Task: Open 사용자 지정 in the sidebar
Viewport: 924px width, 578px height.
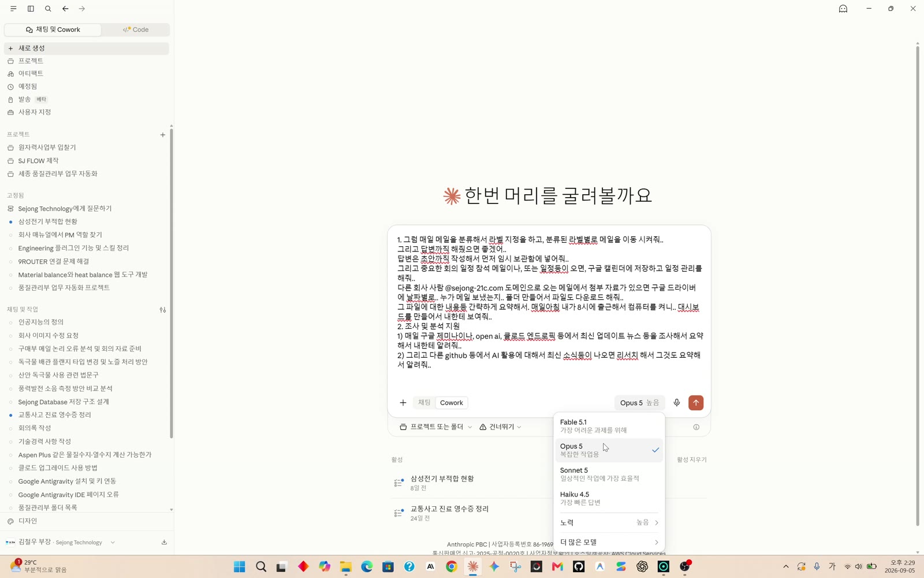Action: 87,112
